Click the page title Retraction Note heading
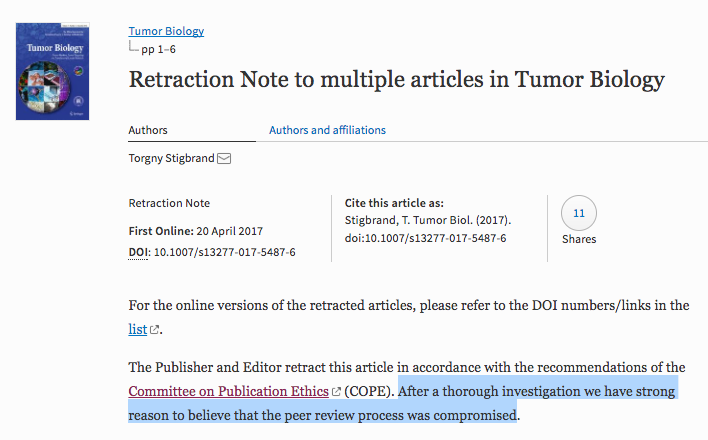The width and height of the screenshot is (708, 440). [x=396, y=80]
